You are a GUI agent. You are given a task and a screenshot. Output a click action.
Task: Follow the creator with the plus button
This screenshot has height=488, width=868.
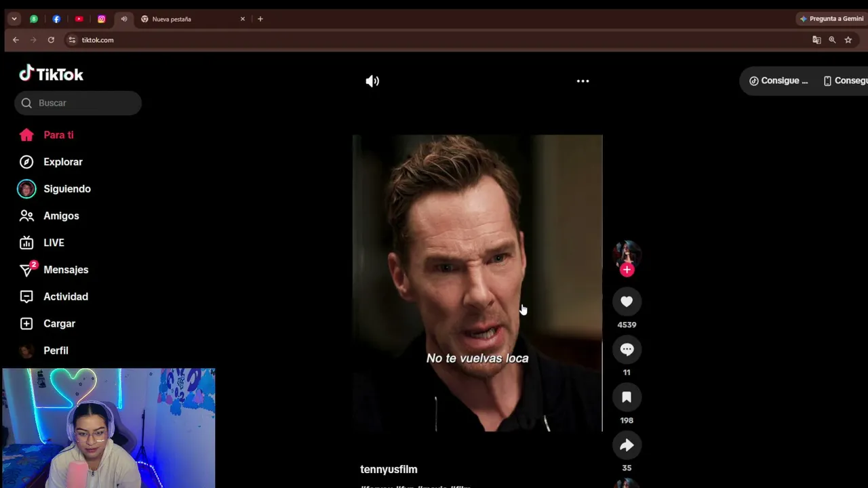[627, 270]
